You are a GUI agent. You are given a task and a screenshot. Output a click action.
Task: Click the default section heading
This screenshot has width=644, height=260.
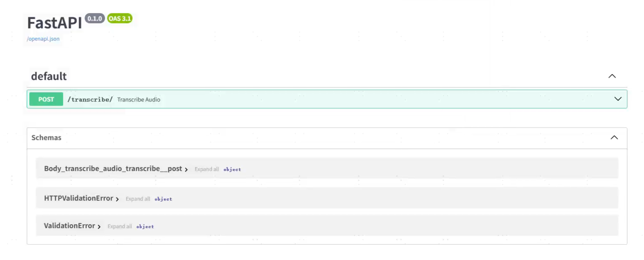pyautogui.click(x=49, y=76)
